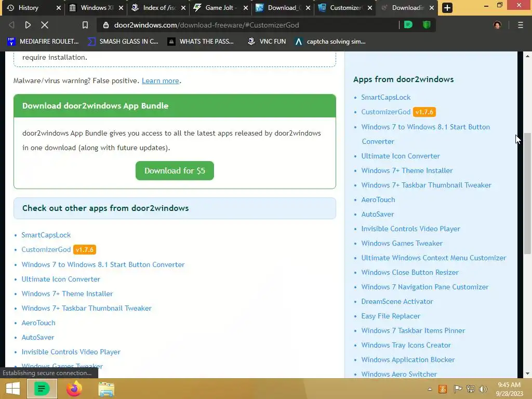Switch to the Game Jolt tab

[x=221, y=8]
